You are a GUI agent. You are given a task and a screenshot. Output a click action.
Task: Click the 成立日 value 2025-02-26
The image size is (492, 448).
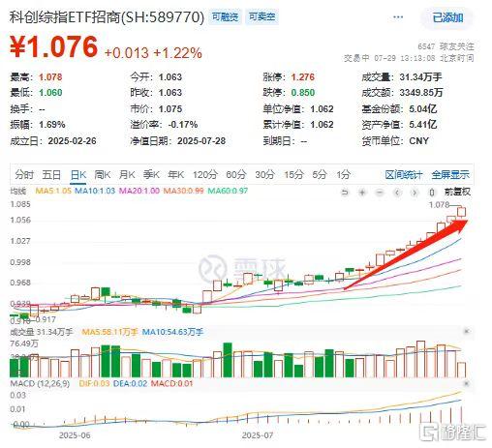click(72, 141)
